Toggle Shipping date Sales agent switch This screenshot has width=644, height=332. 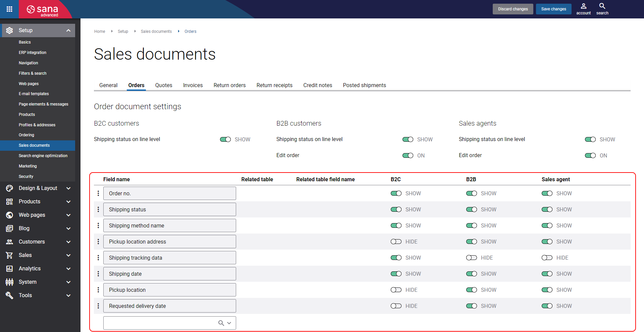(547, 274)
